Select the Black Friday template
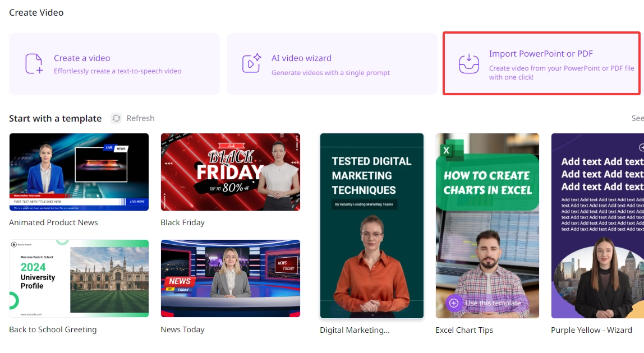This screenshot has height=353, width=644. pos(230,171)
